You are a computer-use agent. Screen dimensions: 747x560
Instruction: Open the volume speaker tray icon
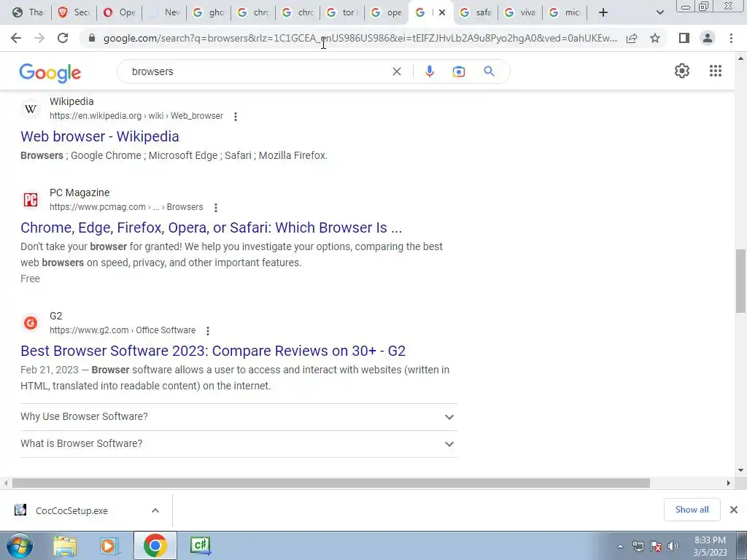click(x=673, y=546)
